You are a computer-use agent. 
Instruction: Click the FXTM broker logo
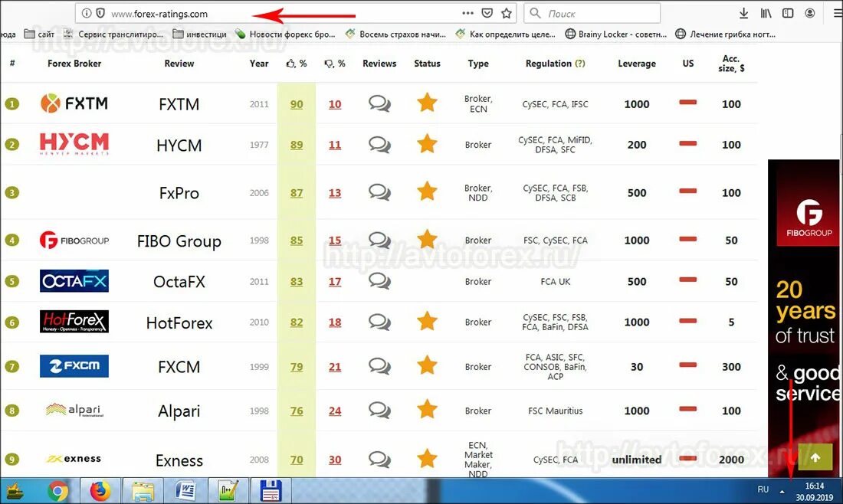pos(74,103)
